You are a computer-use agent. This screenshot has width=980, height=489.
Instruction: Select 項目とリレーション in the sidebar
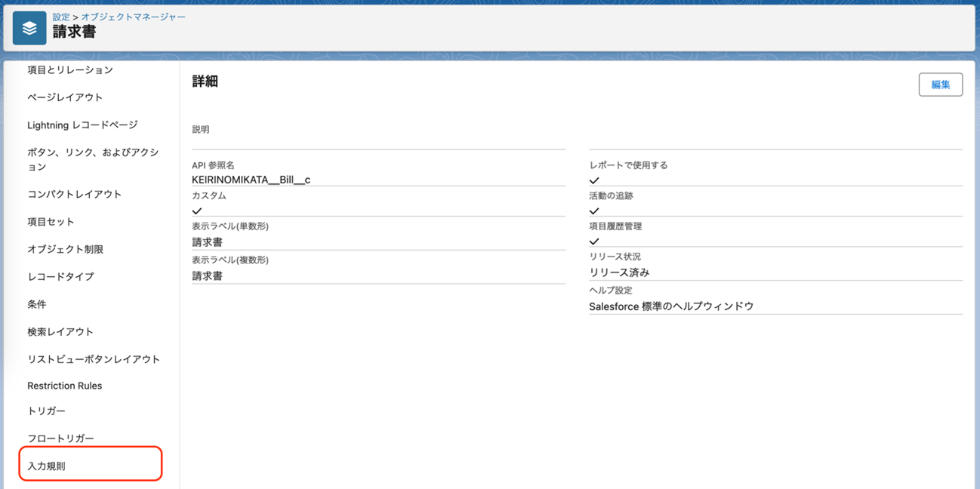tap(70, 70)
